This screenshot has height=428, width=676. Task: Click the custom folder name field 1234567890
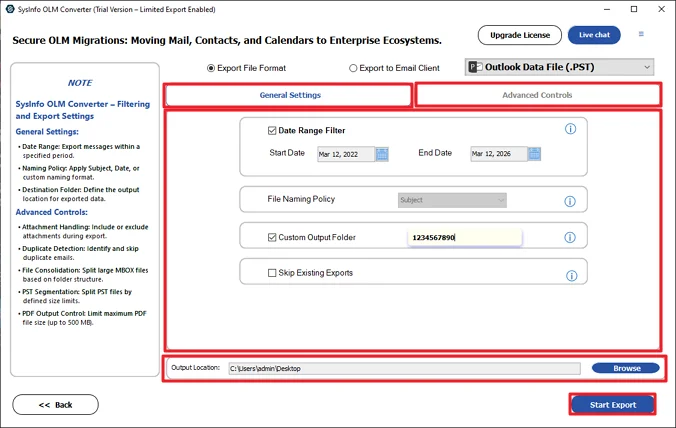465,237
